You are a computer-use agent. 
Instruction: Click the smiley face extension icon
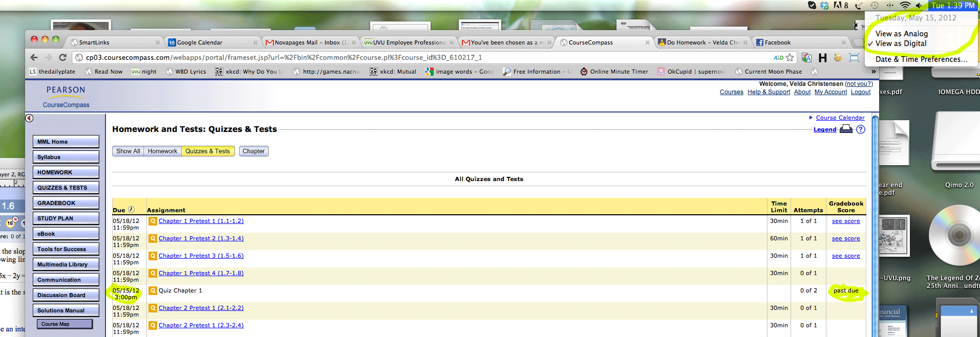(838, 57)
